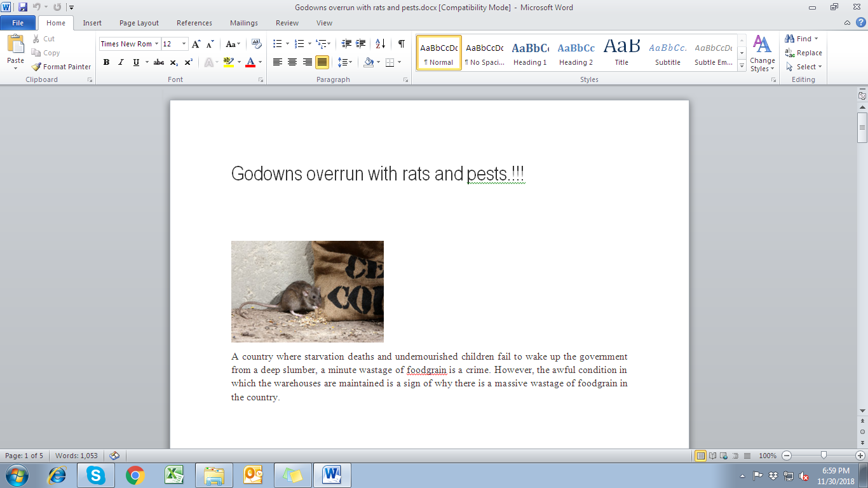Apply strikethrough formatting
This screenshot has height=488, width=868.
[158, 62]
